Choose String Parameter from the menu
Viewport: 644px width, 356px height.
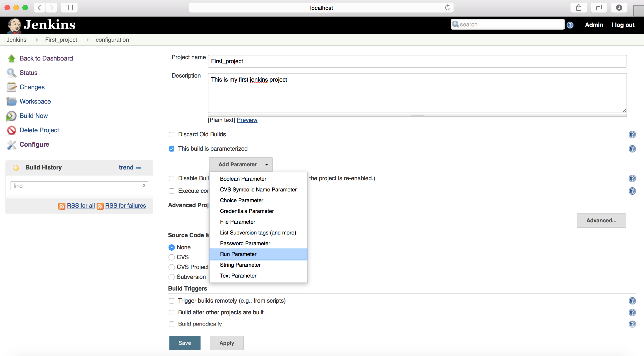tap(258, 265)
